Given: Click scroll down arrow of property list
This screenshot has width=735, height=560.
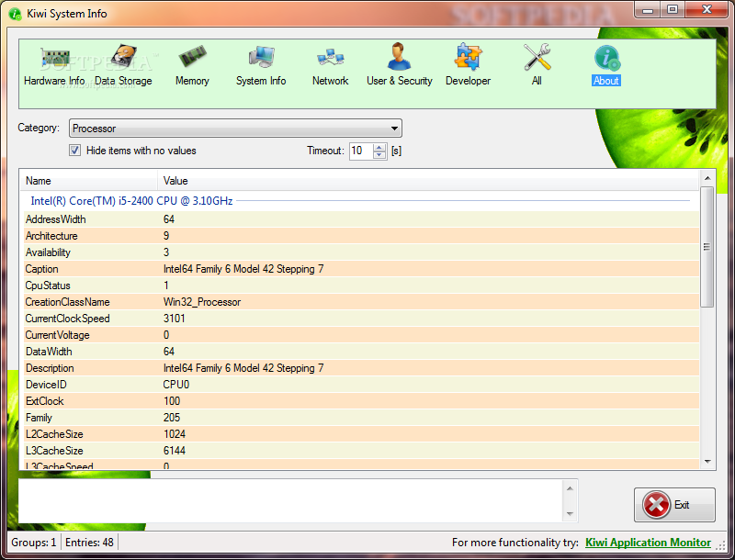Looking at the screenshot, I should (x=707, y=462).
